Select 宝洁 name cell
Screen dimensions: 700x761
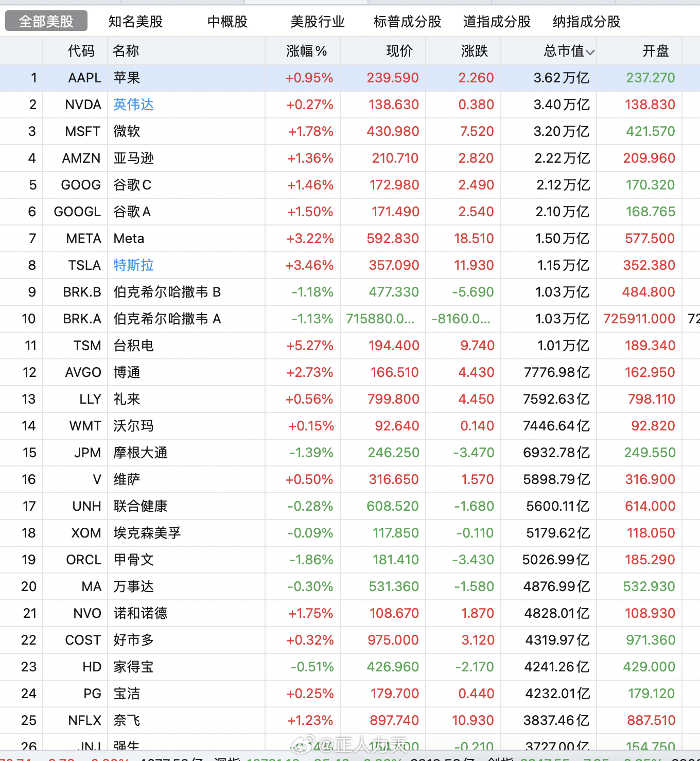coord(127,694)
